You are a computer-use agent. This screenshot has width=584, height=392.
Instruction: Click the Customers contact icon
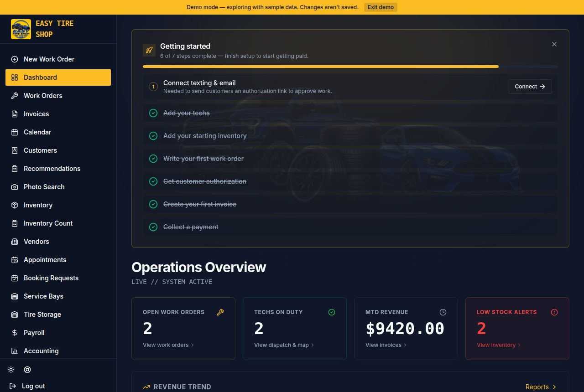point(15,150)
